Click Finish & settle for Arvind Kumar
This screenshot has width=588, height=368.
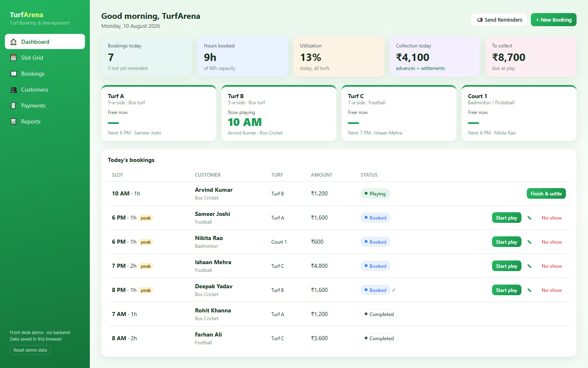(546, 193)
